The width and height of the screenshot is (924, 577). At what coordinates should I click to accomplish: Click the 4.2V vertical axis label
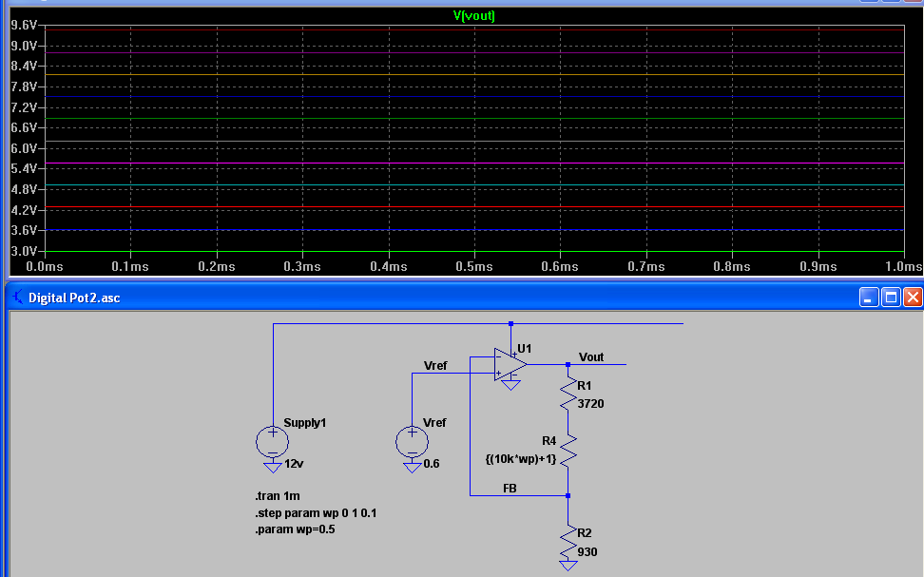coord(24,210)
